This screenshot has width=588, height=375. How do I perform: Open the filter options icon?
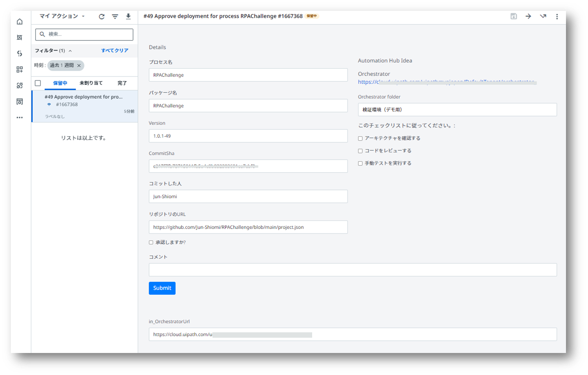(115, 16)
